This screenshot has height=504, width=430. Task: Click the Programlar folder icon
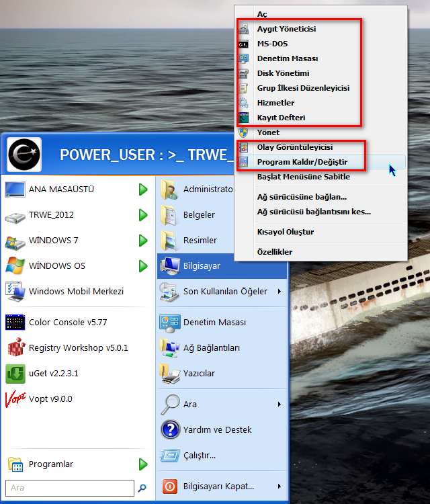point(15,464)
